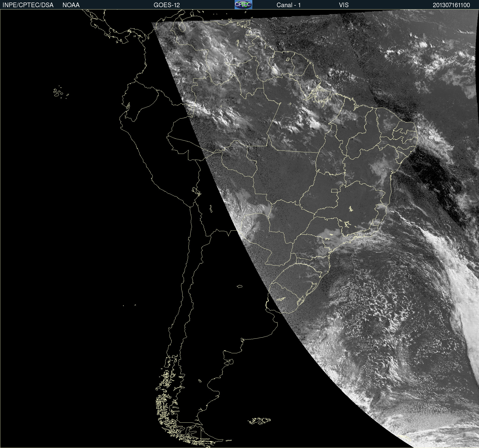Image resolution: width=479 pixels, height=448 pixels.
Task: Select the NOAA label in header
Action: pyautogui.click(x=71, y=5)
